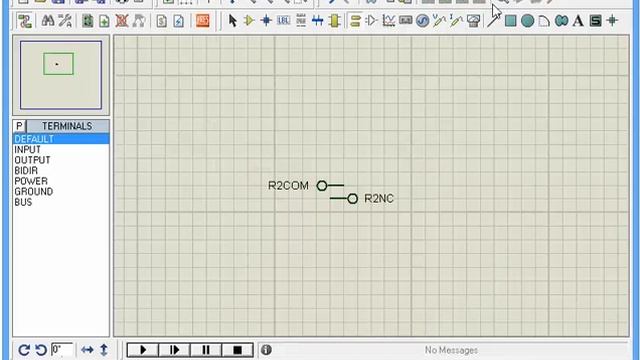Viewport: 640px width, 360px height.
Task: Select the 2D closed path tool
Action: [562, 20]
